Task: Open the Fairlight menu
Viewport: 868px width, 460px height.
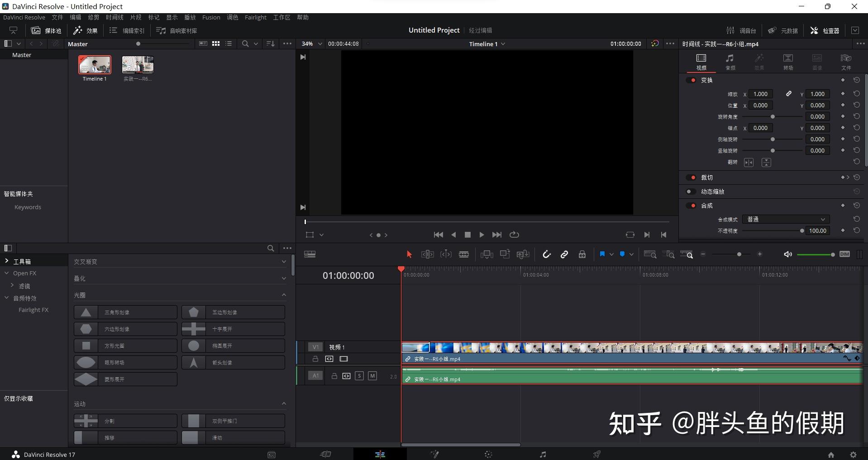Action: (255, 17)
